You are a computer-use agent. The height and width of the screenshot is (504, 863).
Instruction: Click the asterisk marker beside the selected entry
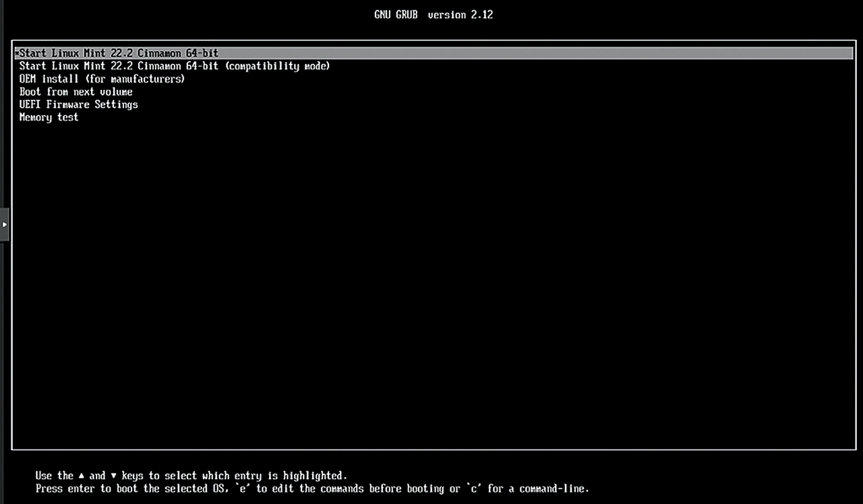click(x=17, y=53)
